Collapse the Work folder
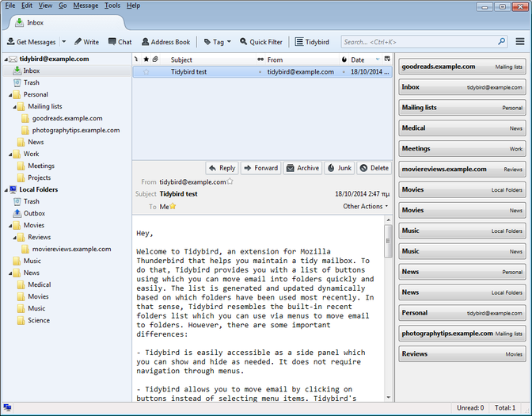The height and width of the screenshot is (416, 532). point(10,155)
